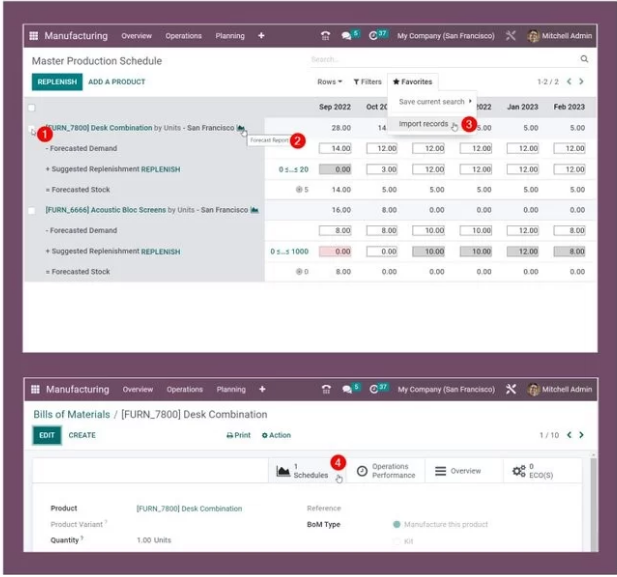Open company switcher in bottom window
617x577 pixels.
click(446, 389)
